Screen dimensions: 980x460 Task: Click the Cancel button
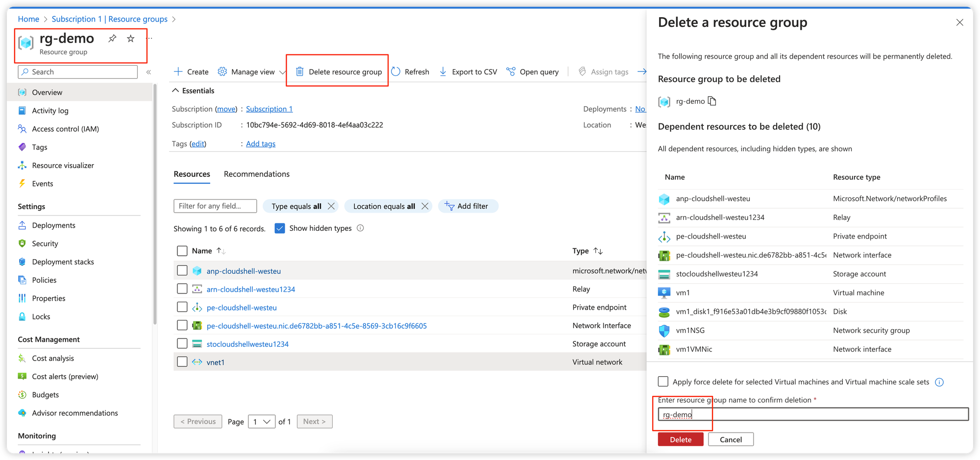point(731,439)
